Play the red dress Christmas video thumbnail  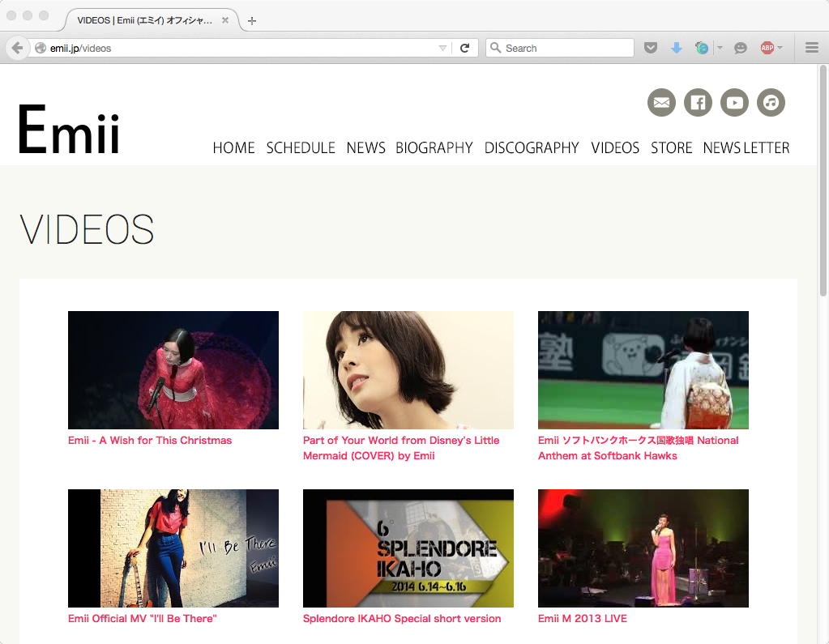[x=173, y=370]
